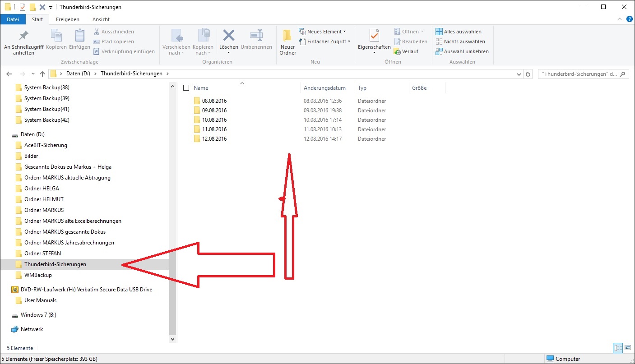635x364 pixels.
Task: Select WMBackup folder in tree
Action: [x=38, y=275]
